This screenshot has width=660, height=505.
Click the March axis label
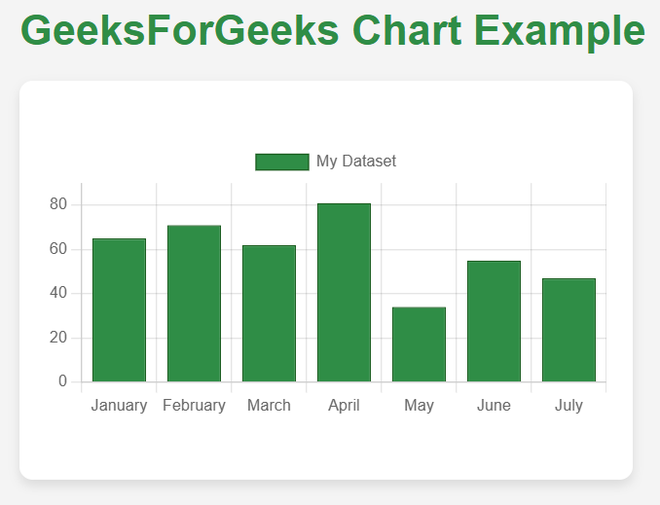(269, 406)
